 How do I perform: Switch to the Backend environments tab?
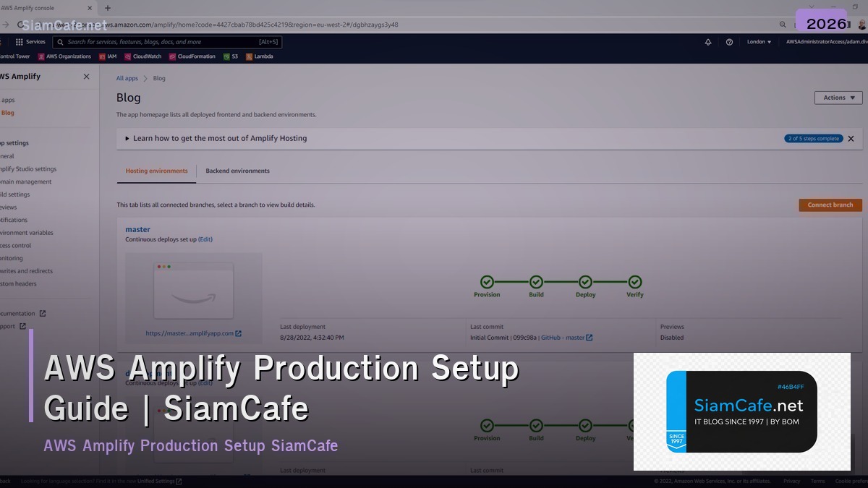pyautogui.click(x=239, y=171)
